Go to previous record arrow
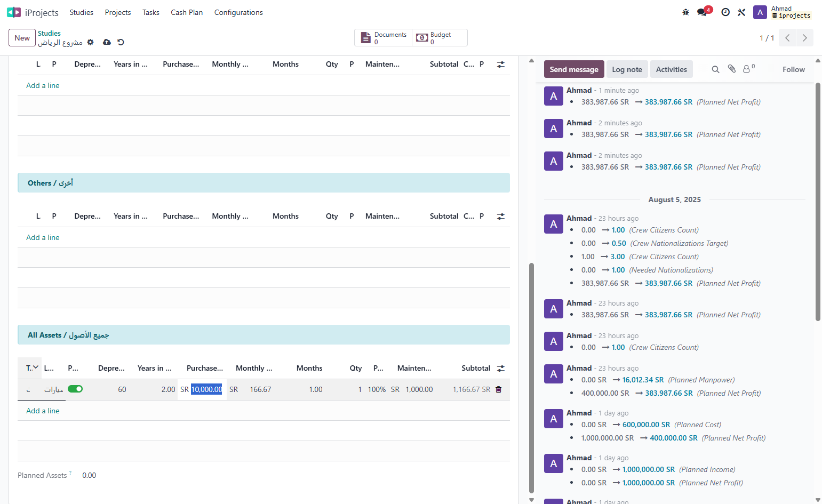The width and height of the screenshot is (822, 504). [x=787, y=38]
